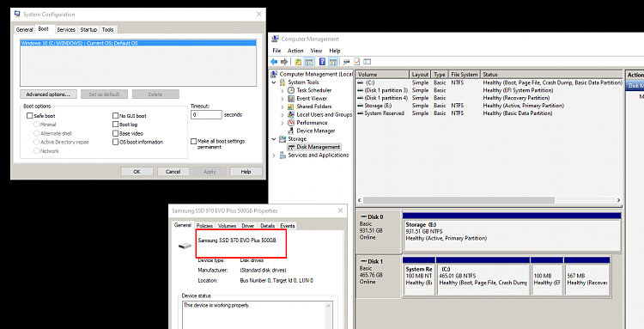The image size is (644, 329).
Task: Enable the No GUI boot checkbox
Action: coord(115,116)
